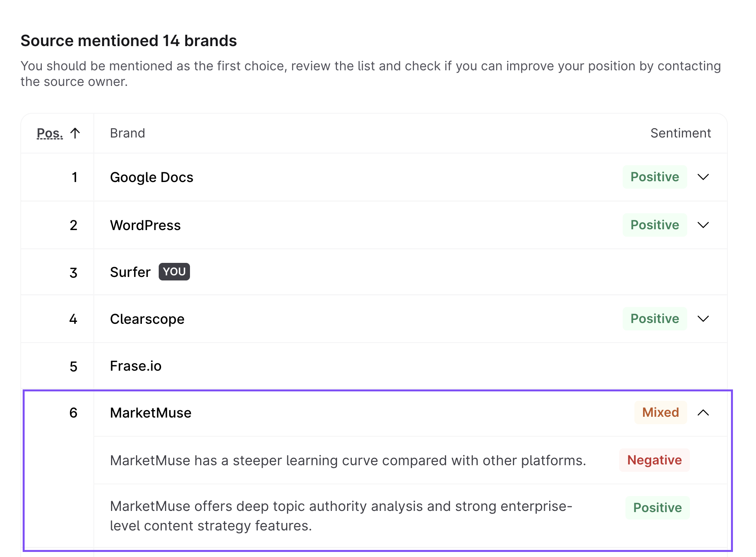
Task: Select the Surfer brand name
Action: coord(130,272)
